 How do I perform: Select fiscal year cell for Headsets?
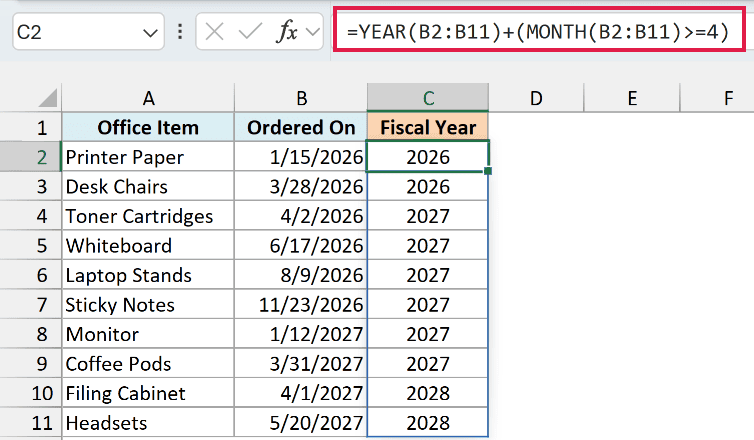pos(428,423)
